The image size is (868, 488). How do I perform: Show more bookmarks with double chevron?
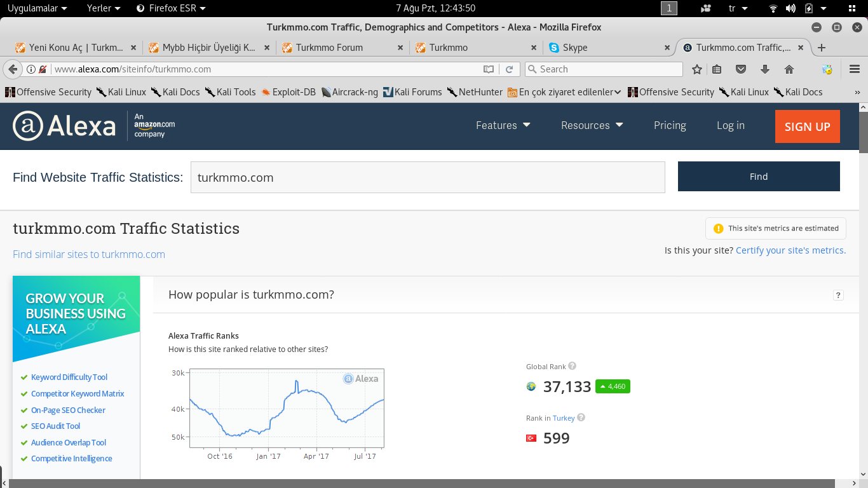857,92
